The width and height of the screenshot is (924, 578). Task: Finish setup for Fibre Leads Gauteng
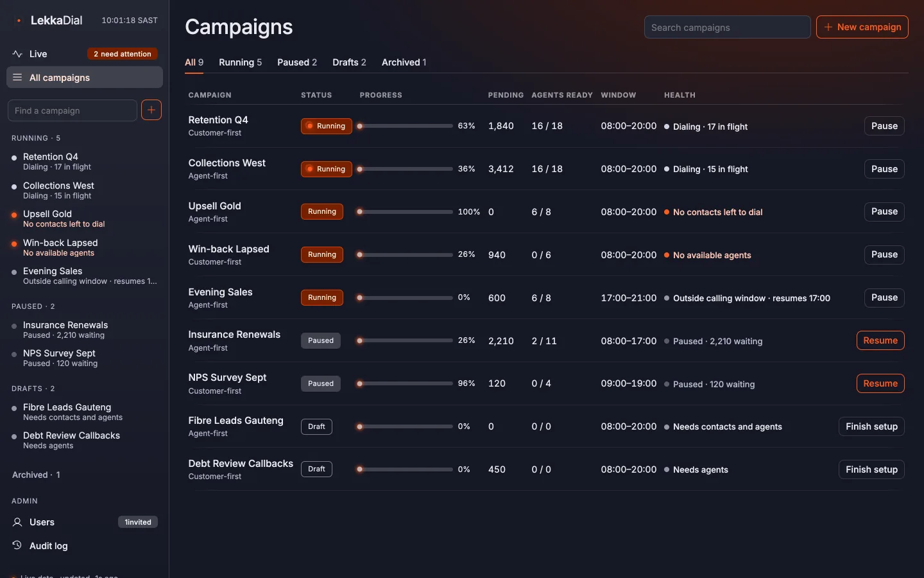click(871, 426)
